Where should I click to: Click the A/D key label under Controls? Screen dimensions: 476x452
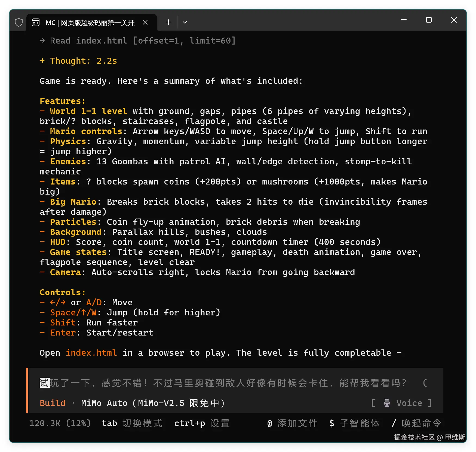click(x=94, y=302)
